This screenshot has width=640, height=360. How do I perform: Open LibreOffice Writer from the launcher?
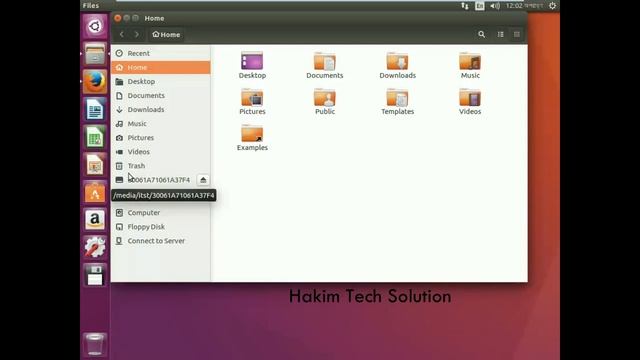pyautogui.click(x=95, y=109)
